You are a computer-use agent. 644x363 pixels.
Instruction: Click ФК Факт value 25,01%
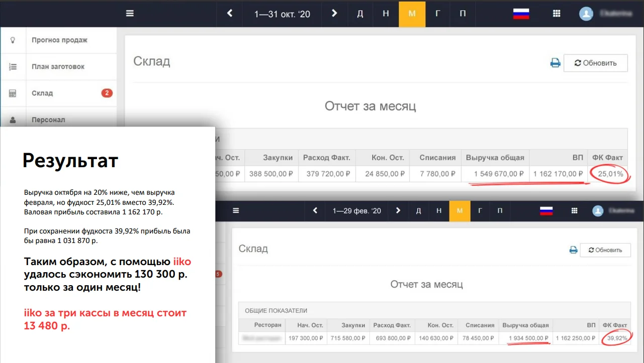click(x=611, y=174)
